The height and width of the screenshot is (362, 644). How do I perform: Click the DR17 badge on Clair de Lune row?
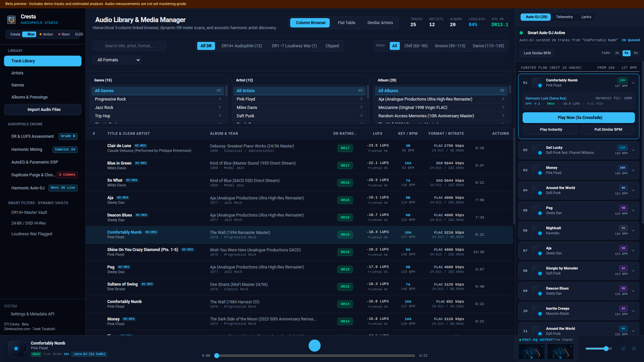(x=345, y=148)
